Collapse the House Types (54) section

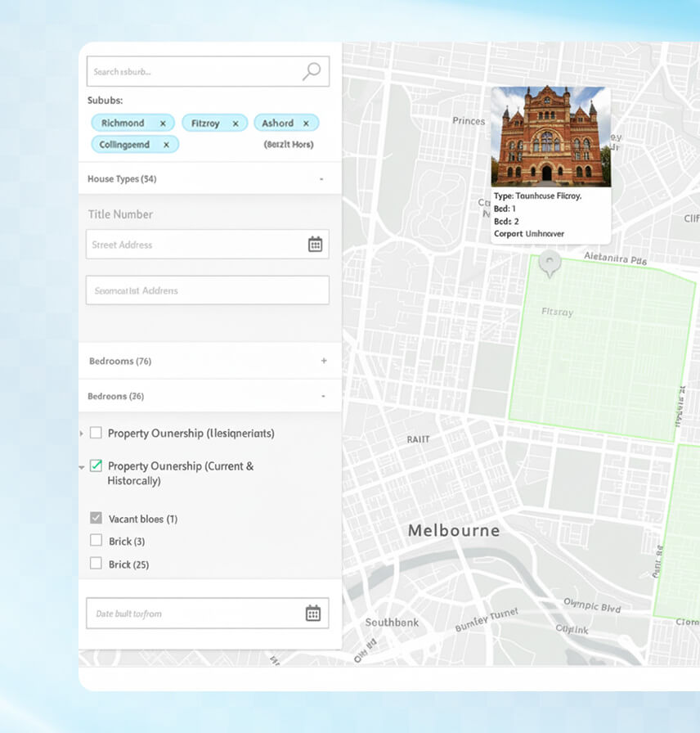click(x=321, y=179)
